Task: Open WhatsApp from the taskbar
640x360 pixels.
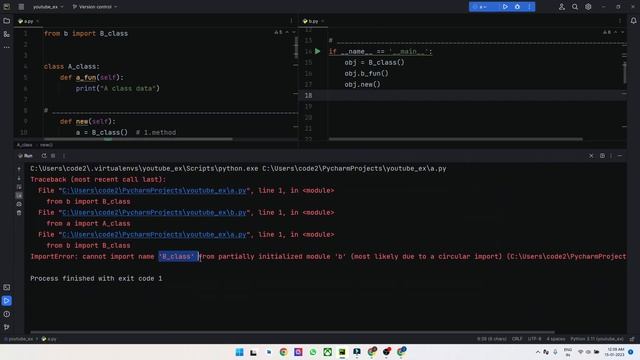Action: [x=313, y=352]
